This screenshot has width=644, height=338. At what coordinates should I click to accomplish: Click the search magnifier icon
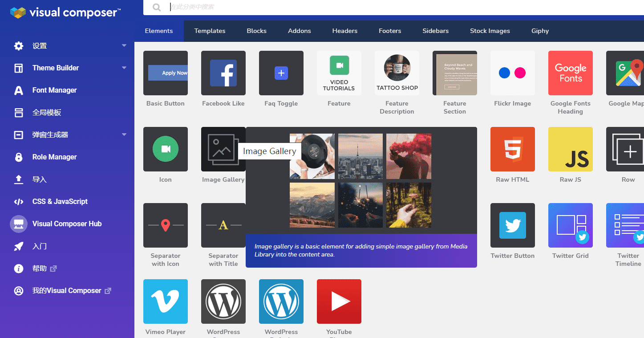point(157,7)
